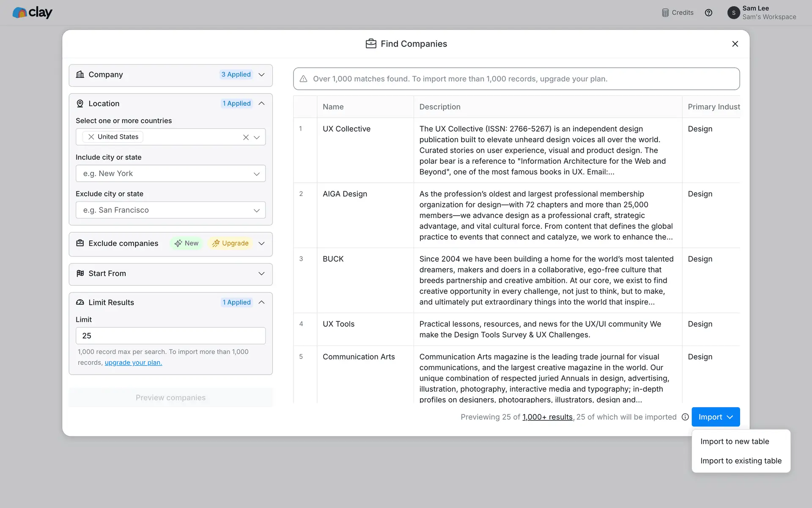Screen dimensions: 812x508
Task: Click the Limit input field showing 25
Action: coord(170,336)
